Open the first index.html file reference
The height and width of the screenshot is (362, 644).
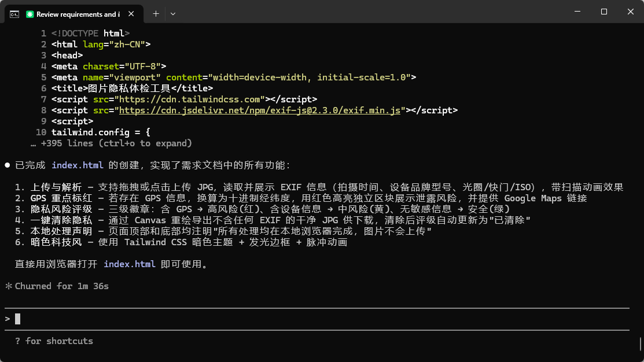point(77,165)
